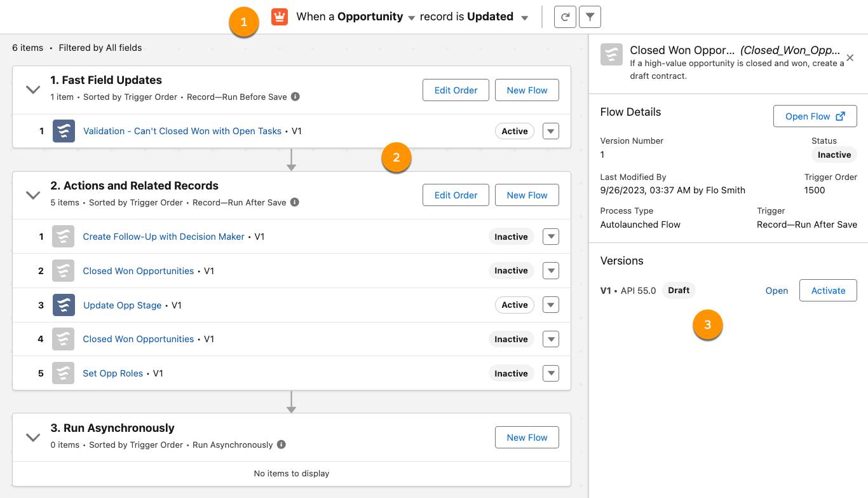
Task: Click the flow icon beside Create Follow-Up flow
Action: point(63,236)
